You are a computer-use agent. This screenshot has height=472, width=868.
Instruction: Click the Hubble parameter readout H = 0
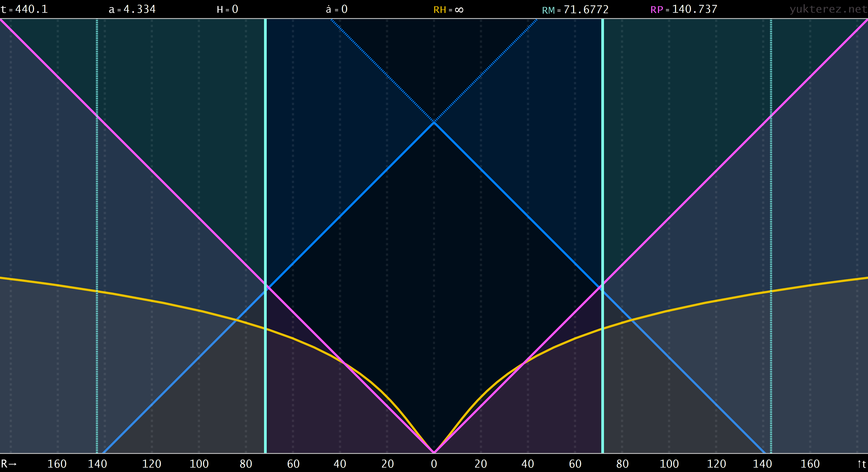click(227, 9)
